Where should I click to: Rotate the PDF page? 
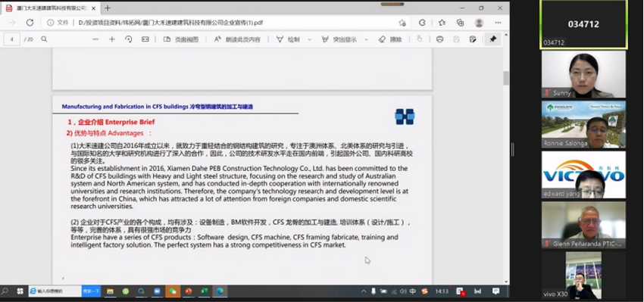point(129,39)
